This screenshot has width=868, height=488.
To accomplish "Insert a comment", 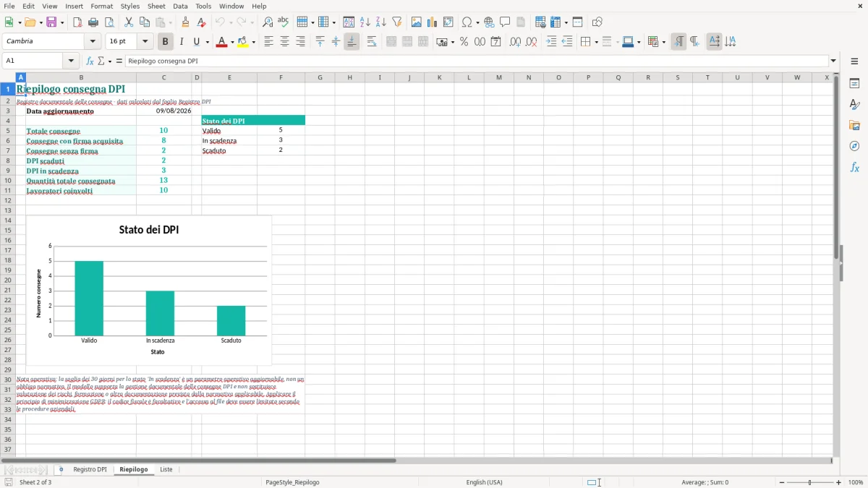I will coord(505,22).
